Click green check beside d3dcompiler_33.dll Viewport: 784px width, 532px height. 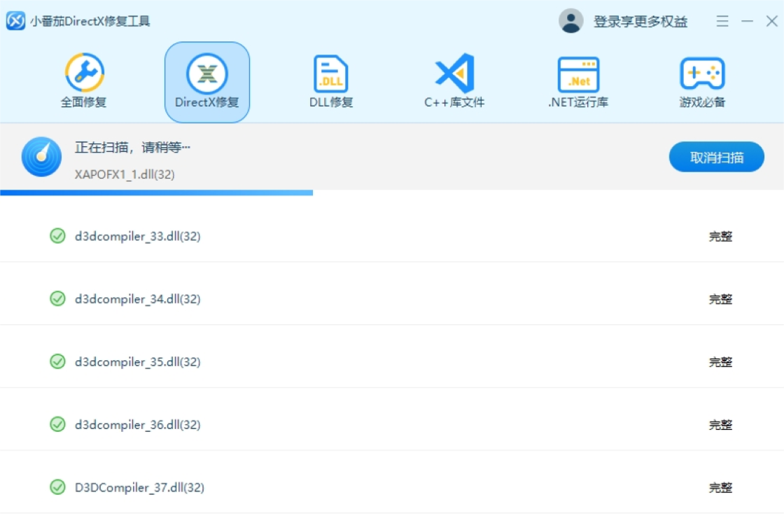click(x=57, y=237)
